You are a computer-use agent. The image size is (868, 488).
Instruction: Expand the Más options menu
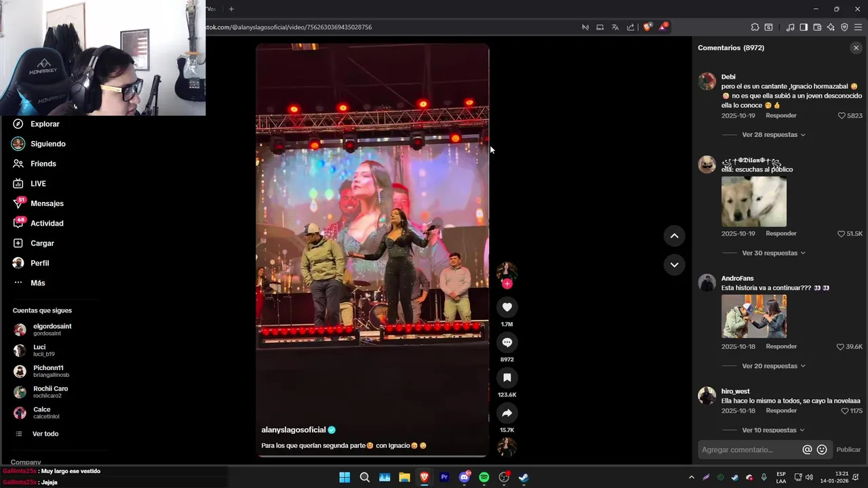(x=38, y=283)
